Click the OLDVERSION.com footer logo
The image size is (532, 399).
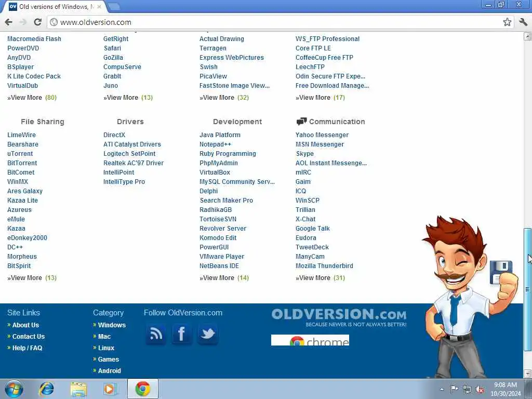[x=339, y=317]
